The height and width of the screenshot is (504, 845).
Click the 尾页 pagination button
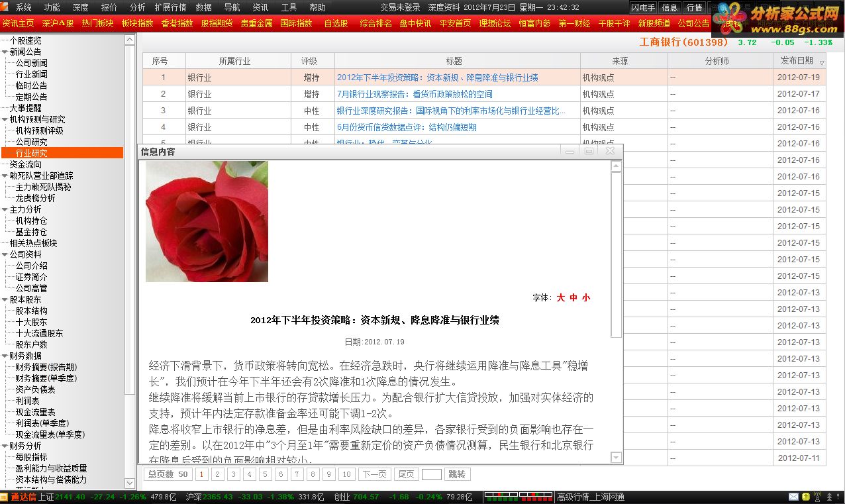(406, 474)
